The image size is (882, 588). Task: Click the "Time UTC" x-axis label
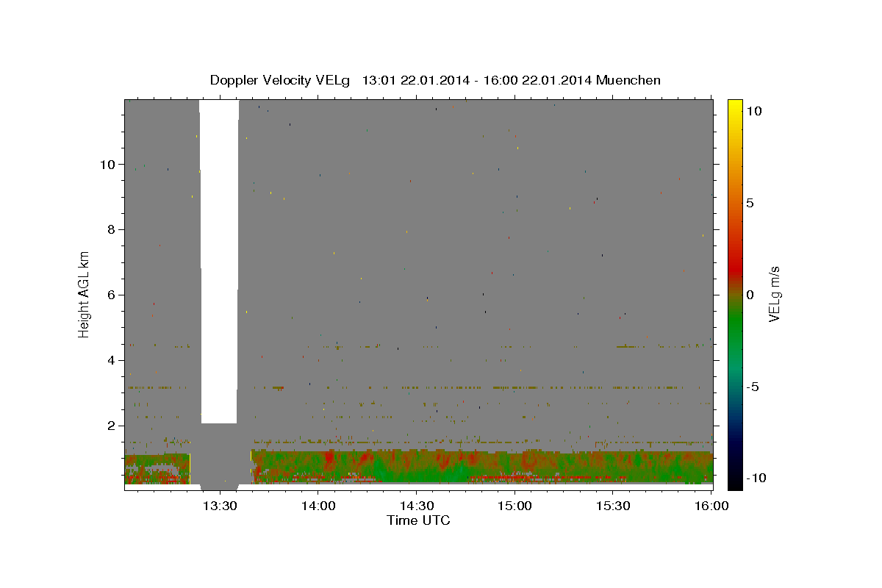coord(418,520)
